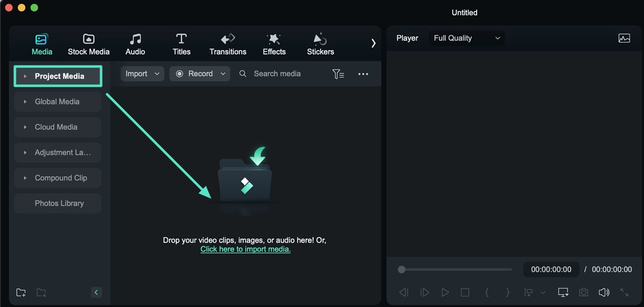
Task: Click the Search media field
Action: point(277,74)
